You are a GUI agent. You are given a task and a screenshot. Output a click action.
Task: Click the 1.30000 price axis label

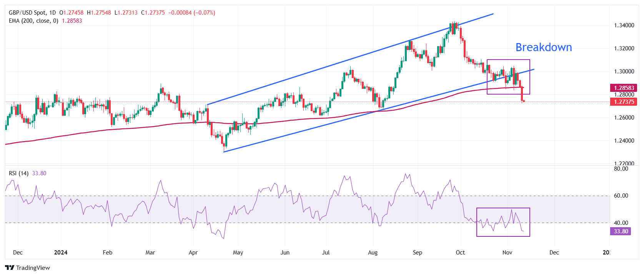coord(624,71)
